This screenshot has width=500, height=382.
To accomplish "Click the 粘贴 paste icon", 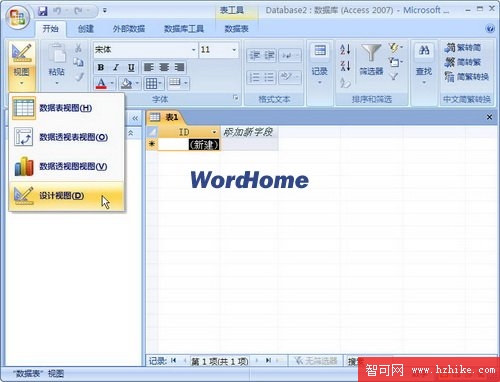I will point(57,54).
